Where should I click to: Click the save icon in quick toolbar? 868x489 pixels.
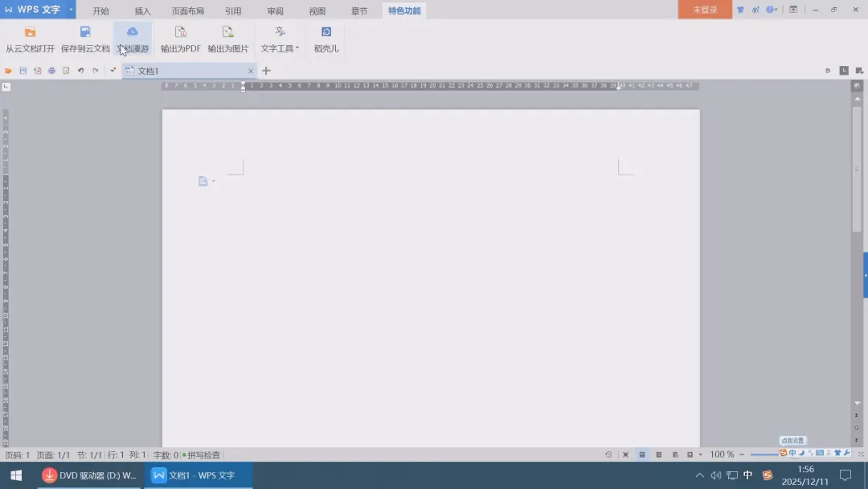[x=23, y=71]
